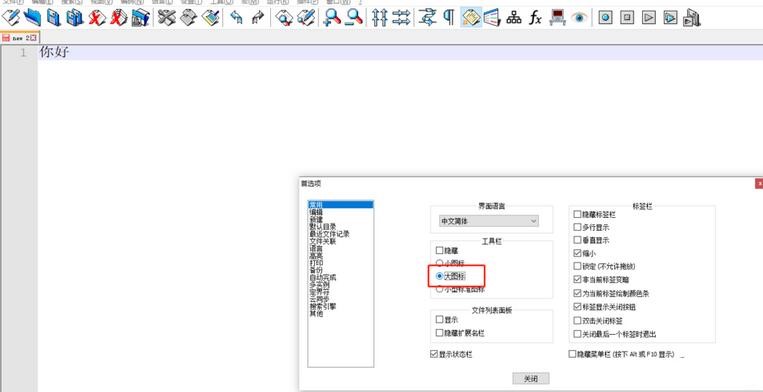Select the 大图标 radio option
The image size is (763, 392).
click(440, 276)
